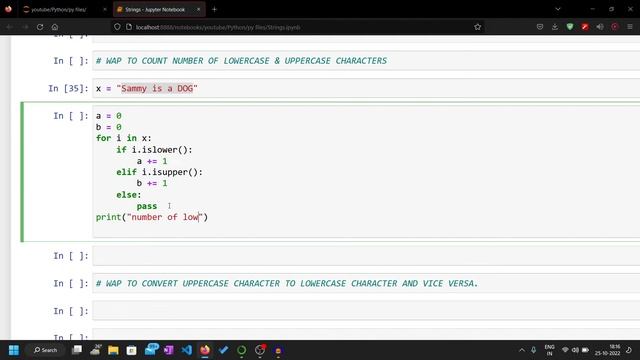Click the red circle extension icon
The image size is (640, 360).
(615, 27)
